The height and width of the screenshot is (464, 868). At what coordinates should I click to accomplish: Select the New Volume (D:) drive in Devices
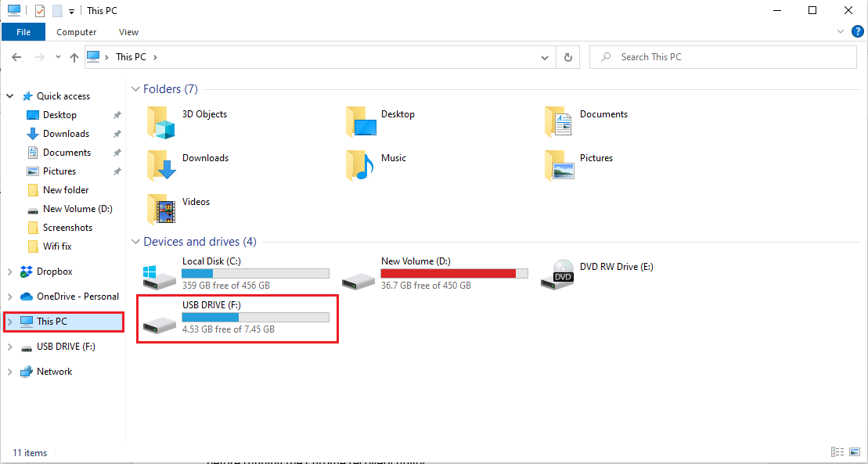(358, 281)
